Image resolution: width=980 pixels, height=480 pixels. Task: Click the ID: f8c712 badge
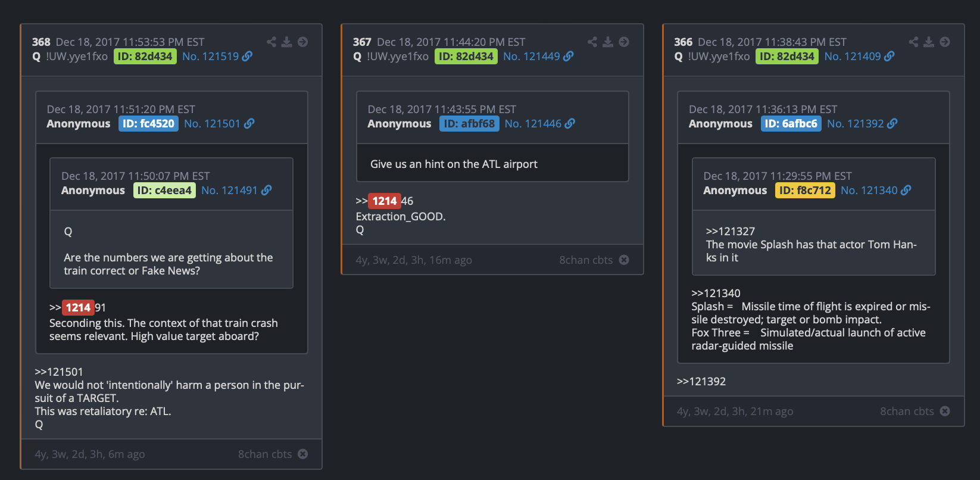pos(805,190)
